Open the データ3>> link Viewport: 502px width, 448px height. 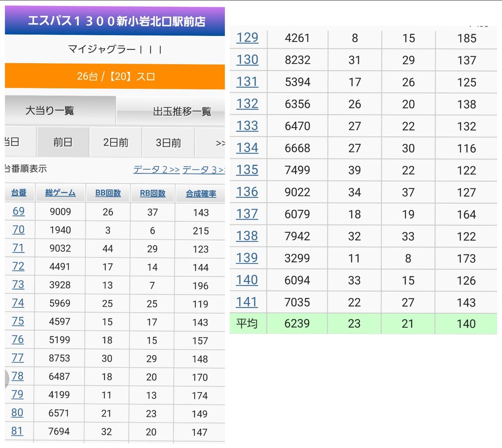204,170
